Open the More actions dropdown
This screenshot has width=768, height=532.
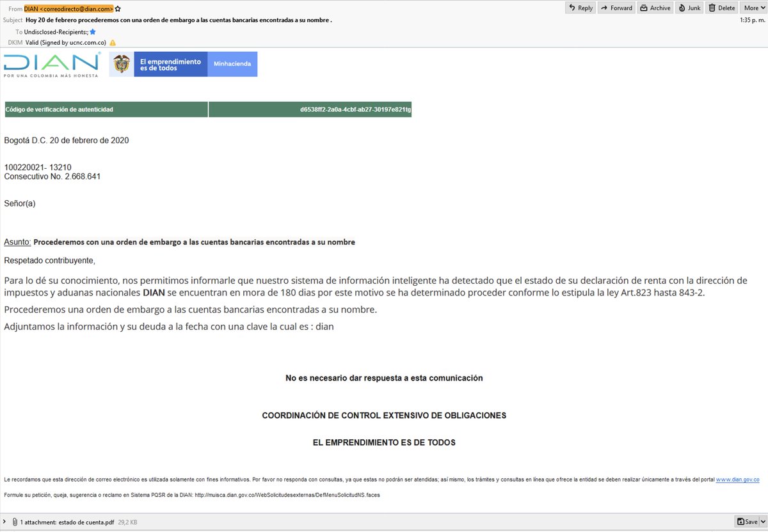coord(753,8)
